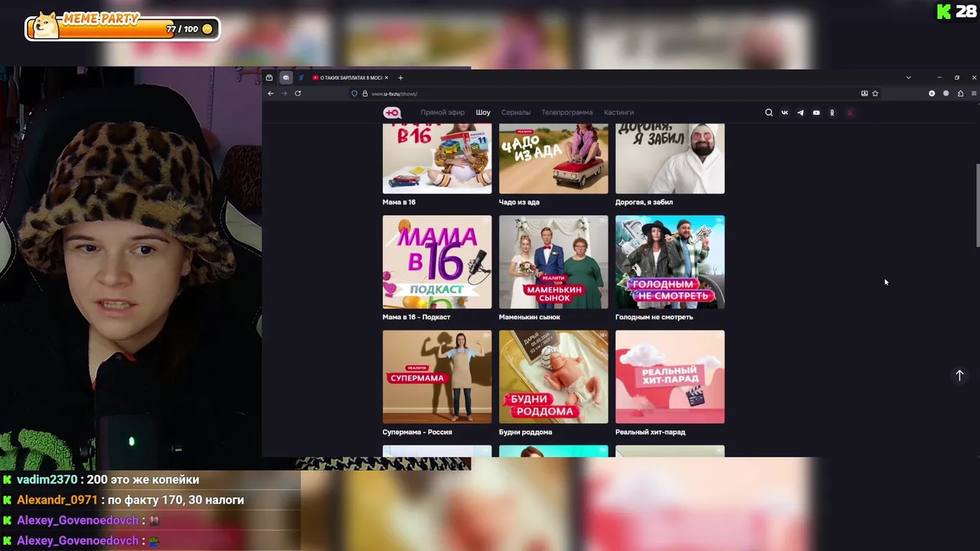
Task: Open the site search magnifier icon
Action: pos(769,112)
